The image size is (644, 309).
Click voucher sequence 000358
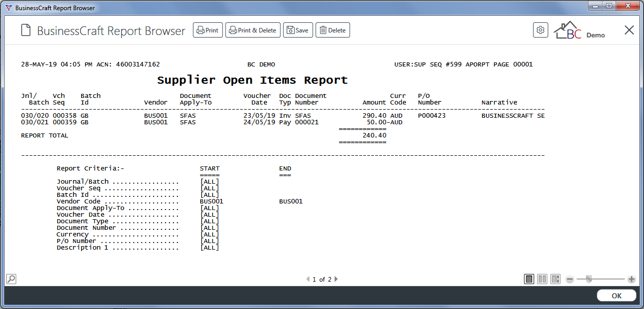pos(64,116)
